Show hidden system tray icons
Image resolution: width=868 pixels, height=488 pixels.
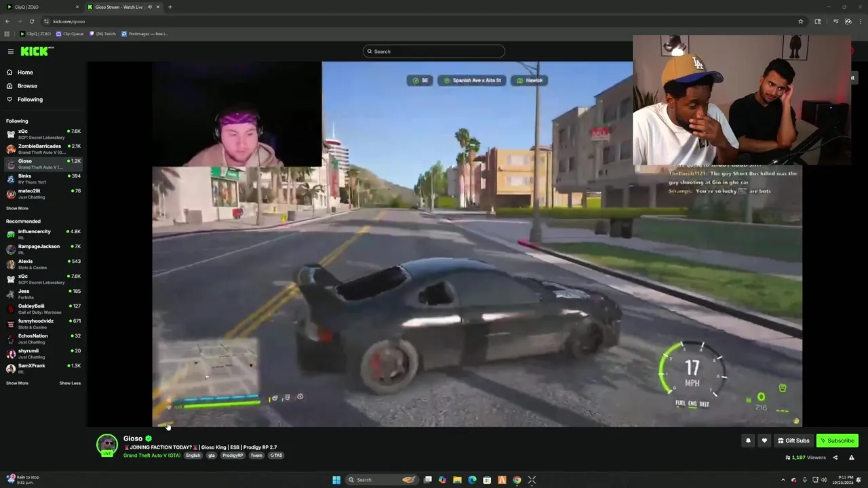pos(783,480)
